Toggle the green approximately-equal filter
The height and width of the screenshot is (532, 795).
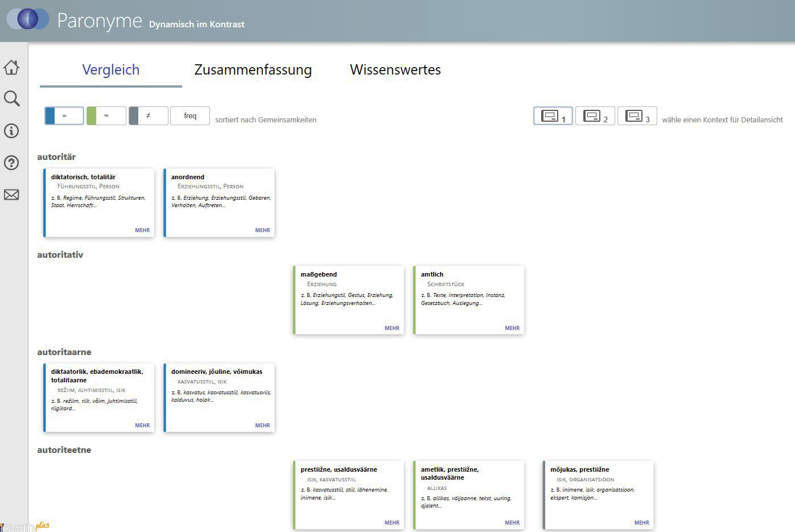point(106,116)
